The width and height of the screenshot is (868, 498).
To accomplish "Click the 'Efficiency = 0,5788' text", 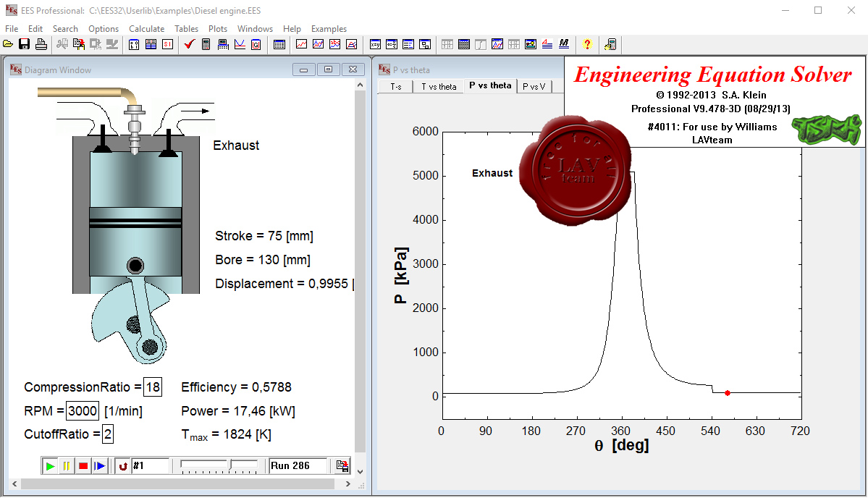I will coord(237,387).
